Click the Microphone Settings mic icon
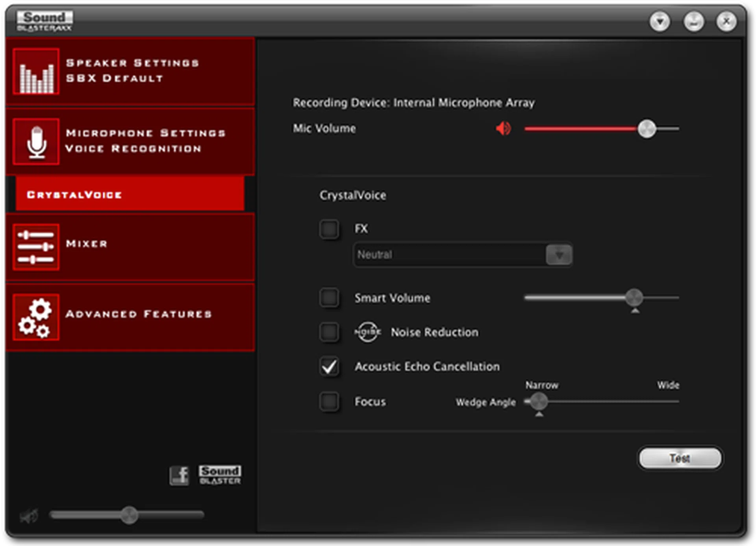 [36, 141]
